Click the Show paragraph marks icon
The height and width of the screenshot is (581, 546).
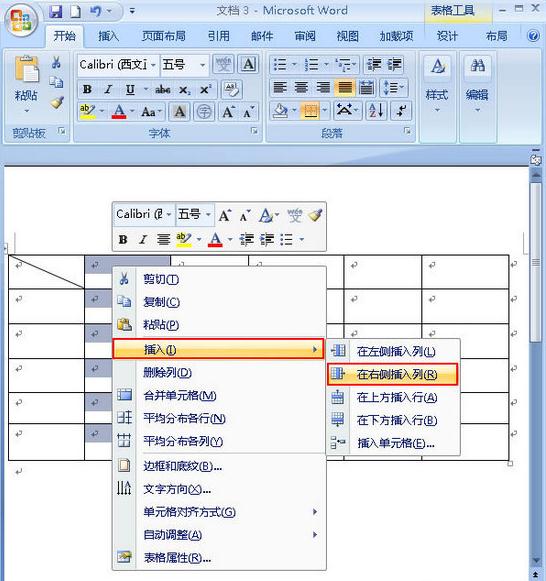click(401, 110)
